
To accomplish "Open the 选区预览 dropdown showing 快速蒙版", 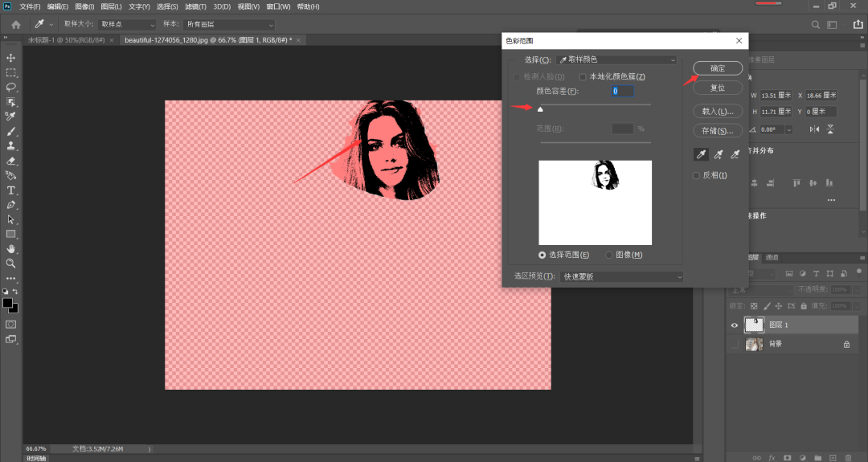I will pyautogui.click(x=621, y=276).
